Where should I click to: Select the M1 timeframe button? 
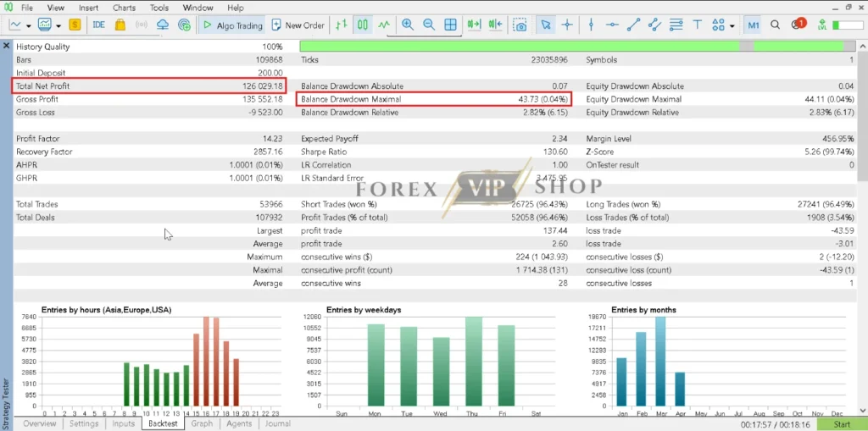click(753, 25)
